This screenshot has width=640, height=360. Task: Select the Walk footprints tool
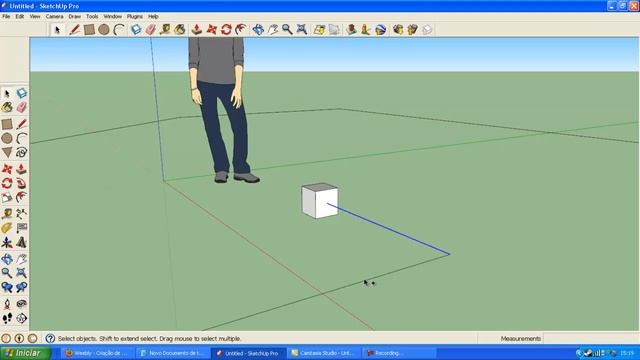[7, 318]
